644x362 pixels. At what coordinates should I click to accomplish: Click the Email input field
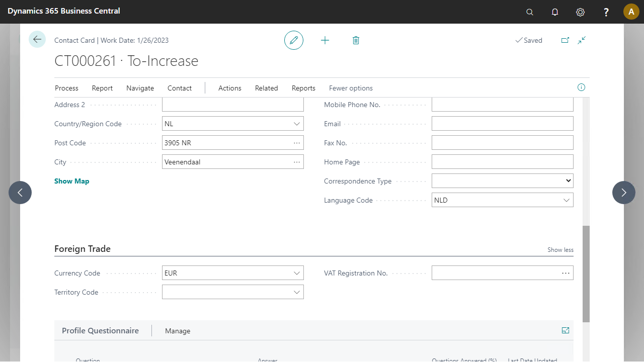(x=503, y=124)
